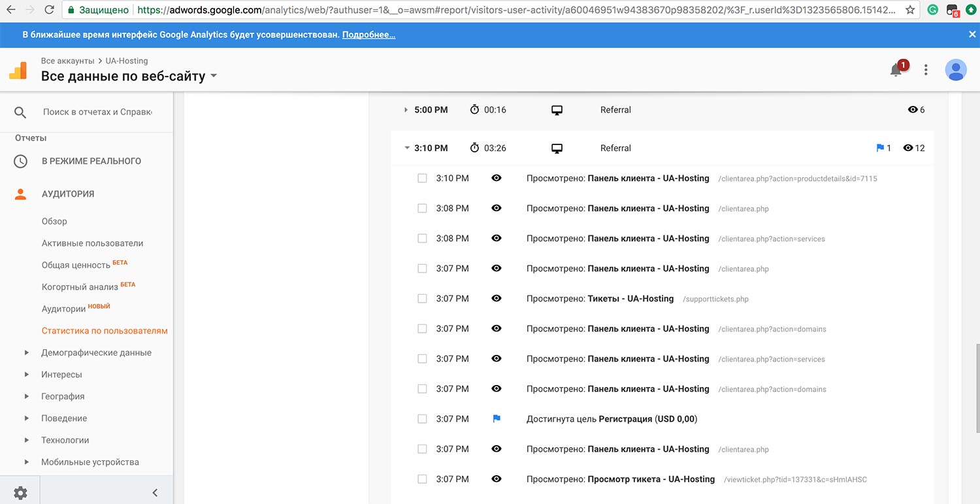Tick the checkbox for the Тикеты - UA-Hosting row
Viewport: 980px width, 504px height.
click(x=422, y=299)
